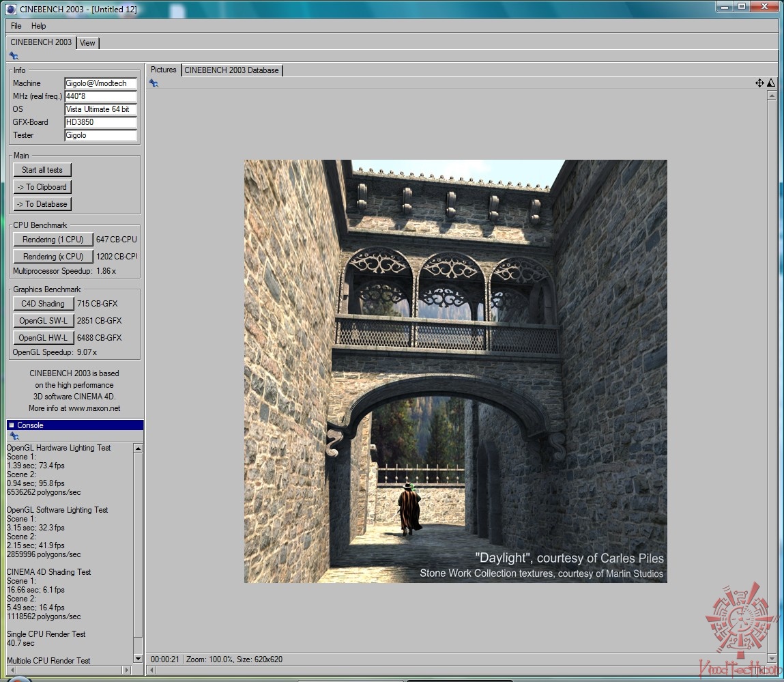Click 'Single CPU Render Test' console line
This screenshot has height=682, width=784.
point(46,634)
